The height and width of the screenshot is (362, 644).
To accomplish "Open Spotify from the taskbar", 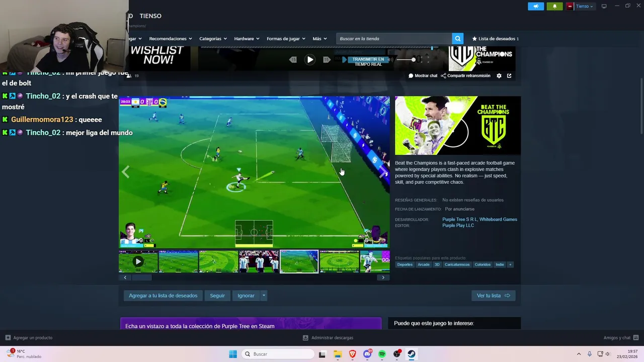I will (x=382, y=354).
